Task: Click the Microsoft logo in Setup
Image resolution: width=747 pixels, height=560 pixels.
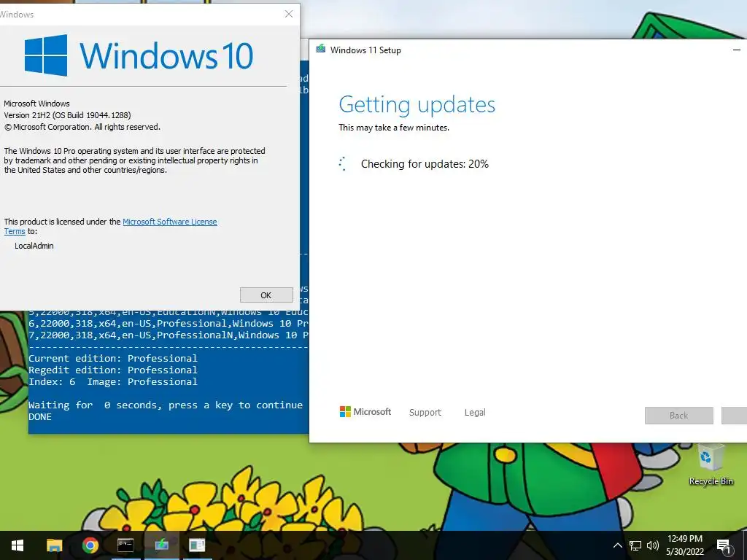Action: coord(365,412)
